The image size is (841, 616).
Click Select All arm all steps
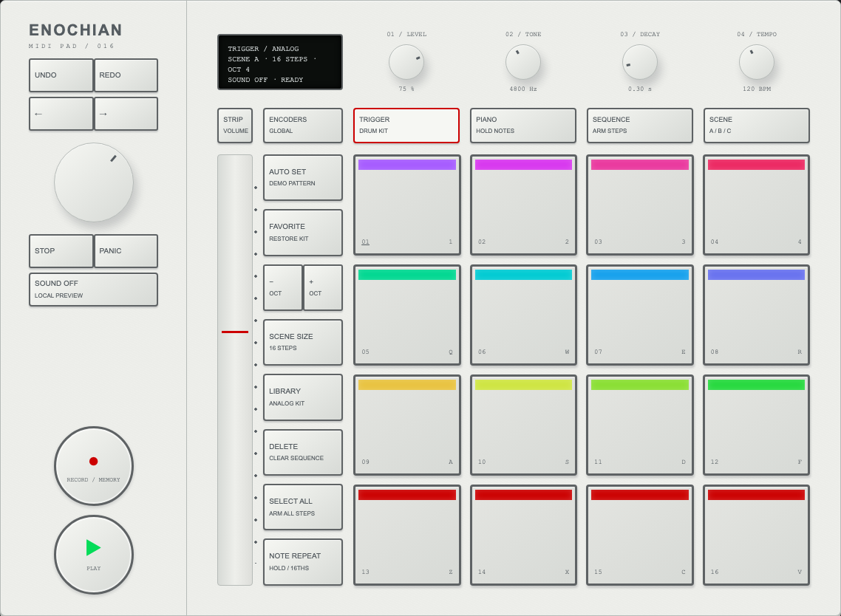[303, 507]
